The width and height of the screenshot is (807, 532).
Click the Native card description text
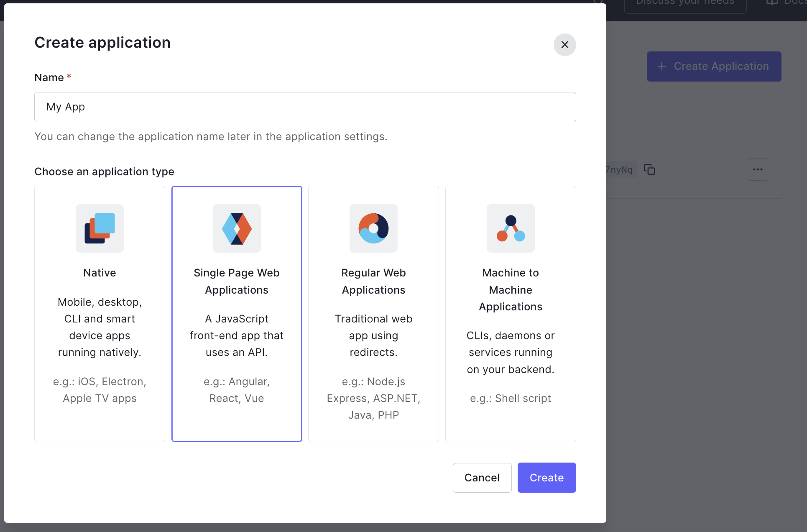pyautogui.click(x=100, y=327)
